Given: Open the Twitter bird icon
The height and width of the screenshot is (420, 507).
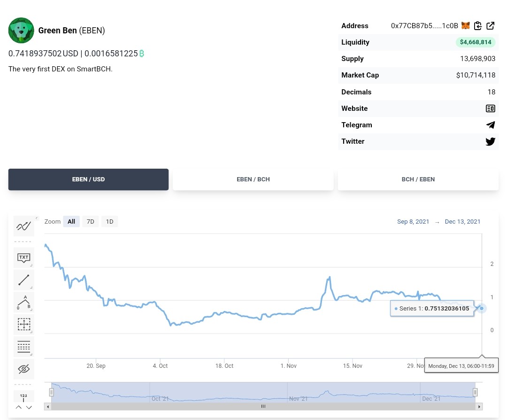Looking at the screenshot, I should tap(490, 141).
